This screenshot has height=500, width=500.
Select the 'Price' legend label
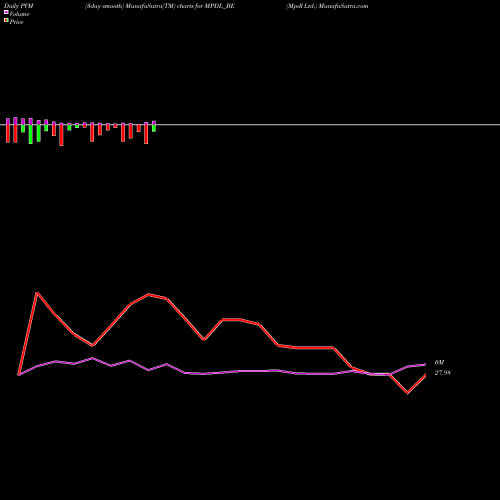[x=17, y=22]
